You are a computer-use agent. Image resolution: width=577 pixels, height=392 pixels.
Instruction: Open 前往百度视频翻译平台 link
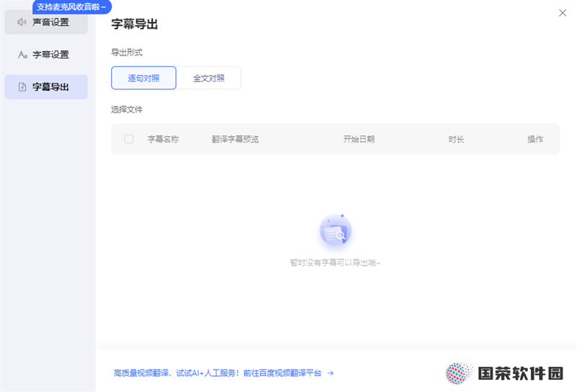(x=282, y=373)
